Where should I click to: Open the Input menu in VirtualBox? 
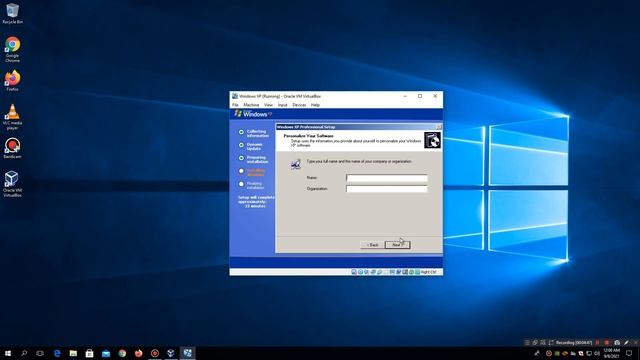(282, 105)
